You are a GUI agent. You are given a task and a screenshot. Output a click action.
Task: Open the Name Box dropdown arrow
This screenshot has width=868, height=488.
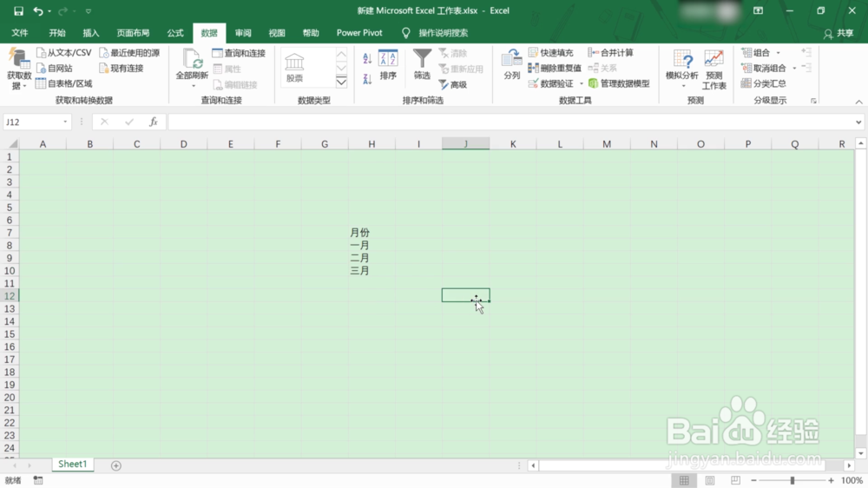(x=65, y=122)
